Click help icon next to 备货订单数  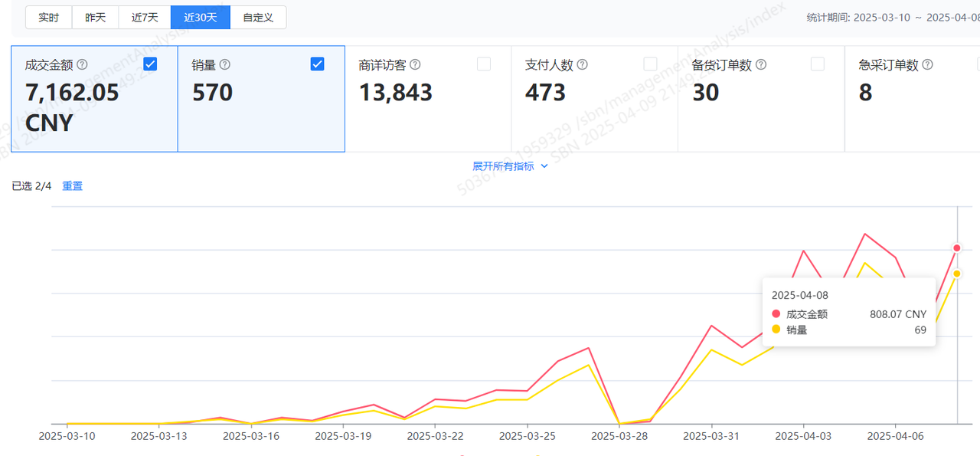point(761,65)
